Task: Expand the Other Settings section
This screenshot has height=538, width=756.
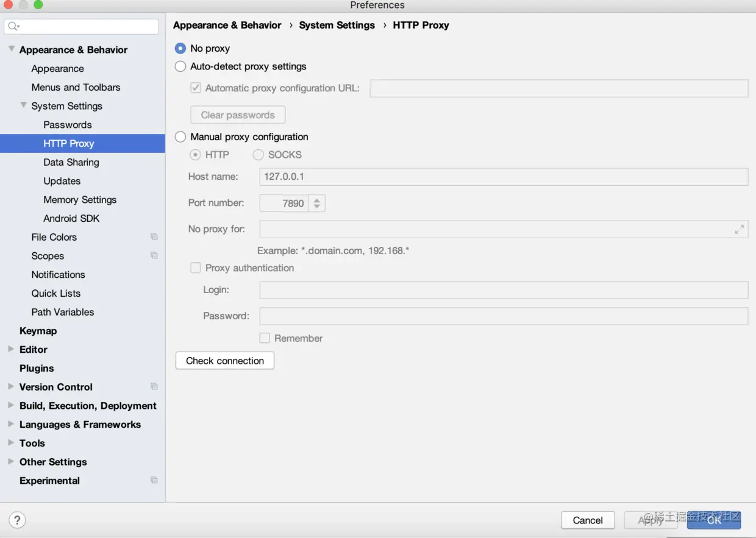Action: (x=11, y=462)
